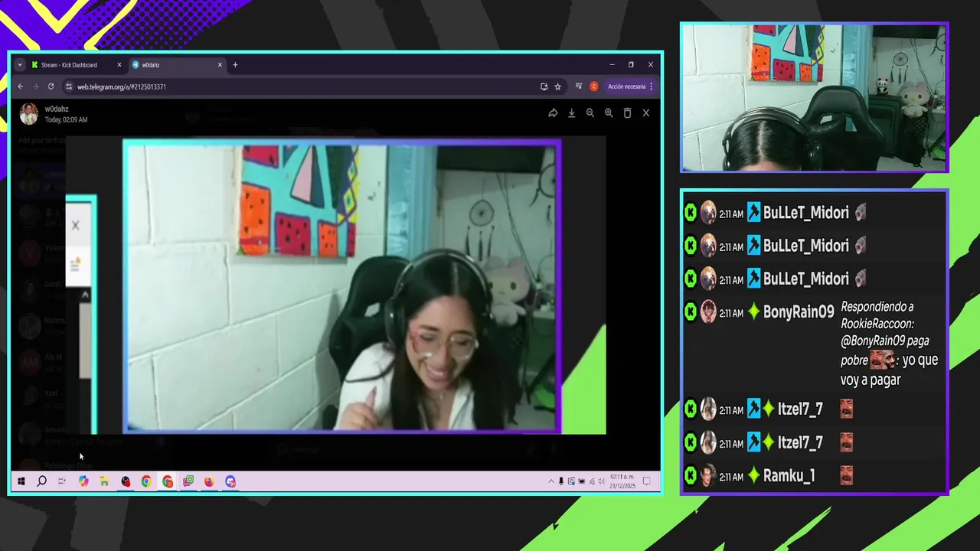The height and width of the screenshot is (551, 980).
Task: Zoom out of the Telegram media viewer
Action: (590, 113)
